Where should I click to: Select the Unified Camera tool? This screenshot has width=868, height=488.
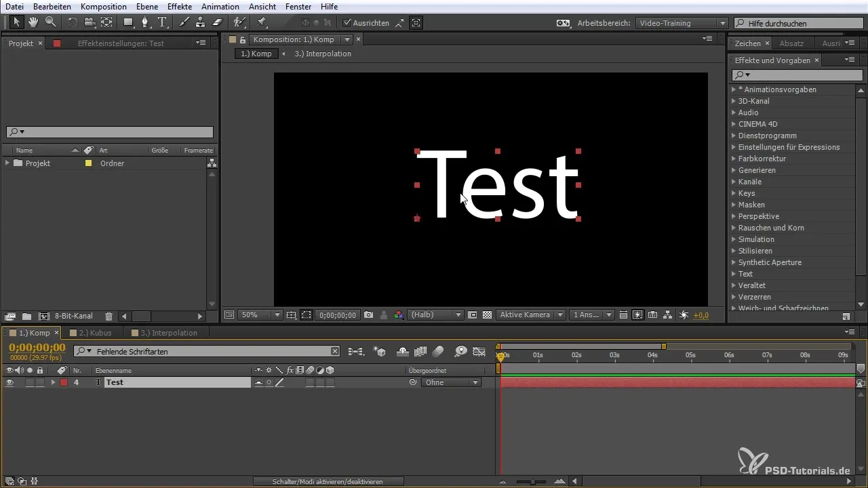pos(90,22)
